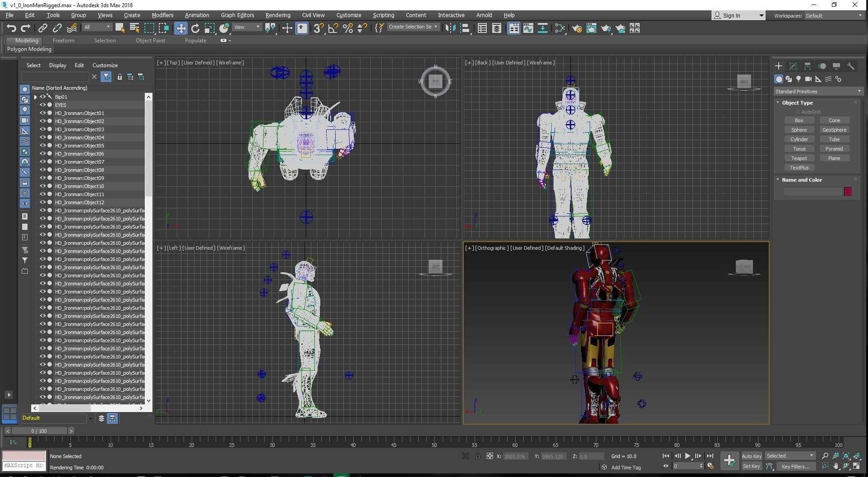
Task: Activate the Select and Rotate tool
Action: [195, 28]
